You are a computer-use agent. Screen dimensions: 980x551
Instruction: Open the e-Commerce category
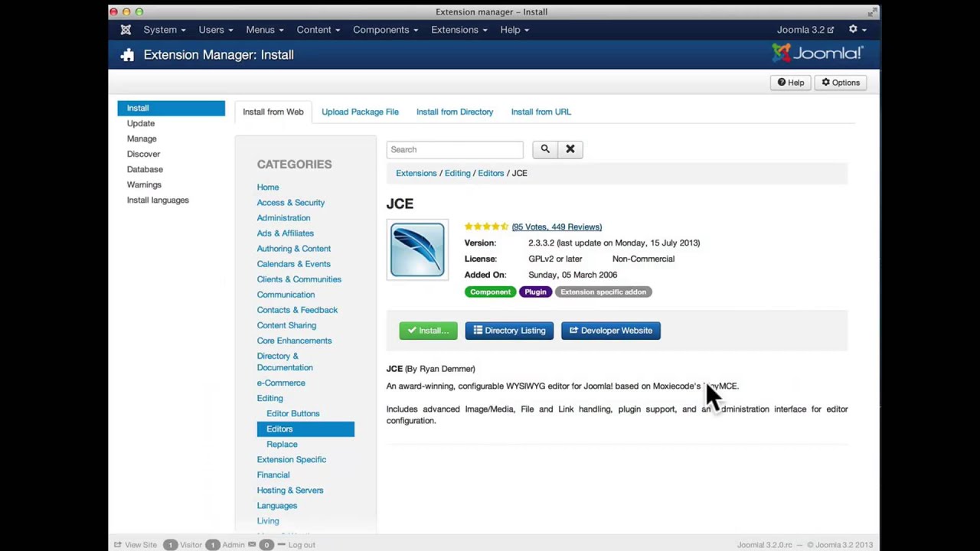[281, 383]
